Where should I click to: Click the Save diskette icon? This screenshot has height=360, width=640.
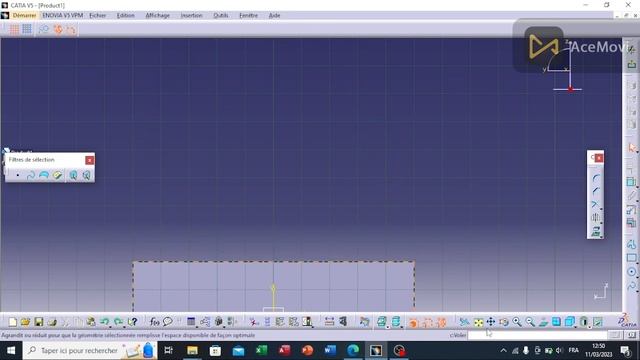click(x=38, y=322)
